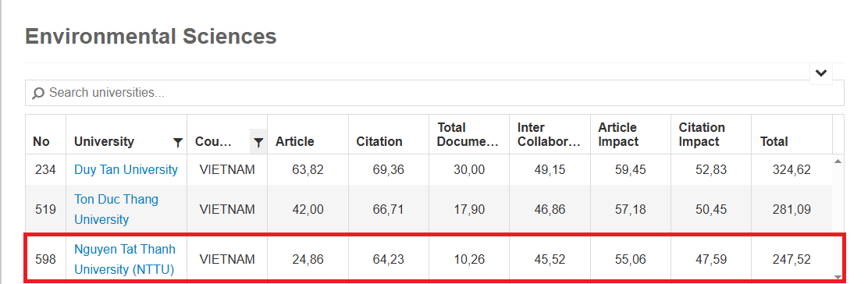Select Inter Collaboration value 46,86

[x=550, y=209]
